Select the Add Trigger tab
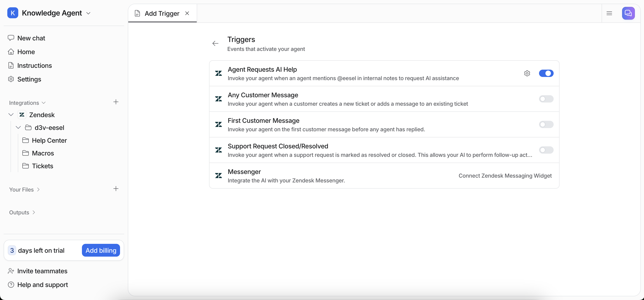 (x=162, y=13)
